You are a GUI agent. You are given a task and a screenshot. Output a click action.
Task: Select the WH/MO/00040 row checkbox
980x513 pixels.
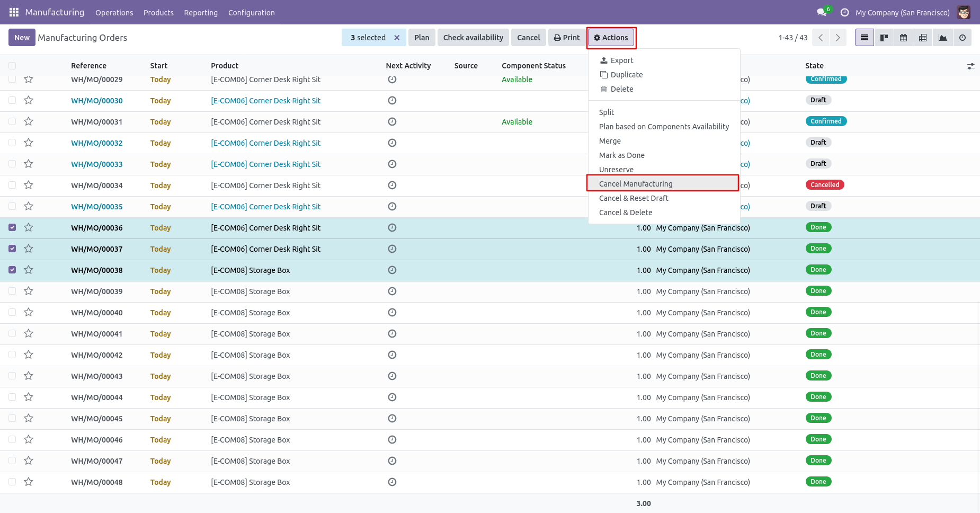[x=12, y=312]
